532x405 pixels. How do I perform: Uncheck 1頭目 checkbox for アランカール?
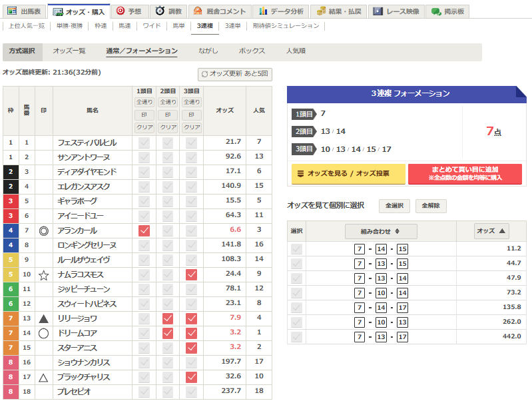[144, 230]
